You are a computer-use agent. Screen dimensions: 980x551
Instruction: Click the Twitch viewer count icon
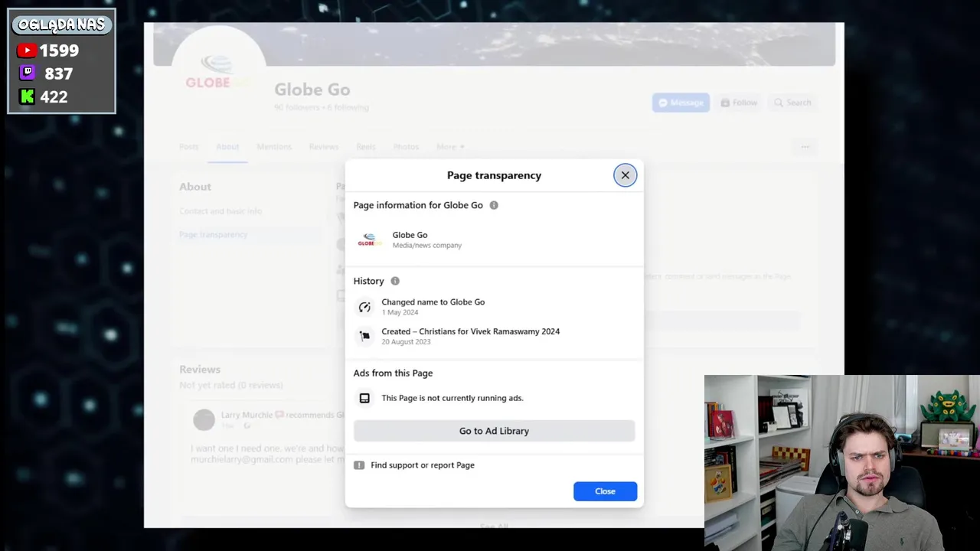pos(27,73)
